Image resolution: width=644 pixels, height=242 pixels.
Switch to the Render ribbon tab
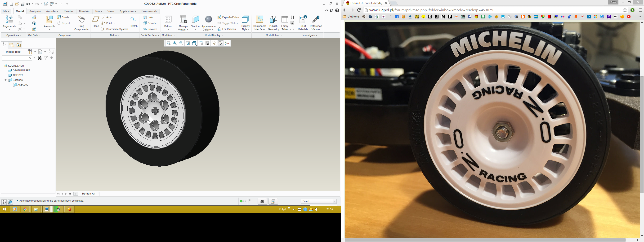click(x=68, y=11)
